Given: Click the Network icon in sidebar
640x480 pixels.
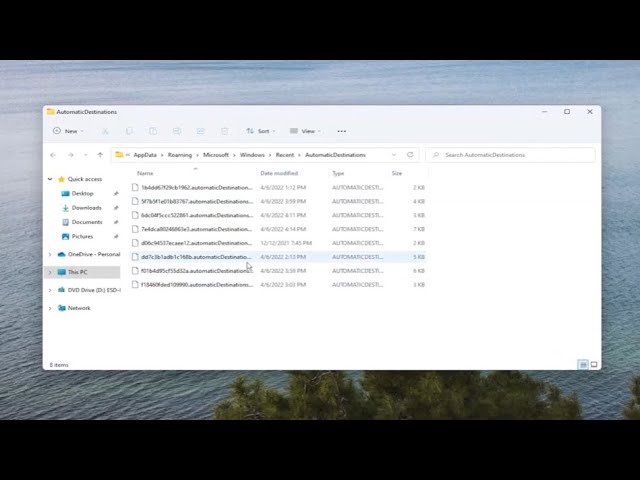Looking at the screenshot, I should point(62,308).
